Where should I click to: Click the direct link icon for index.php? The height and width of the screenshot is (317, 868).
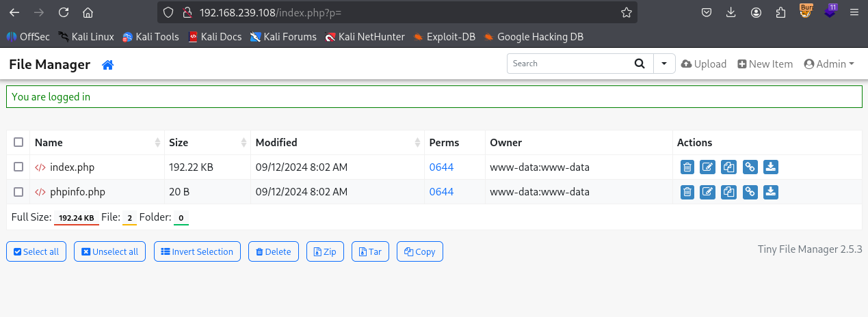[750, 167]
